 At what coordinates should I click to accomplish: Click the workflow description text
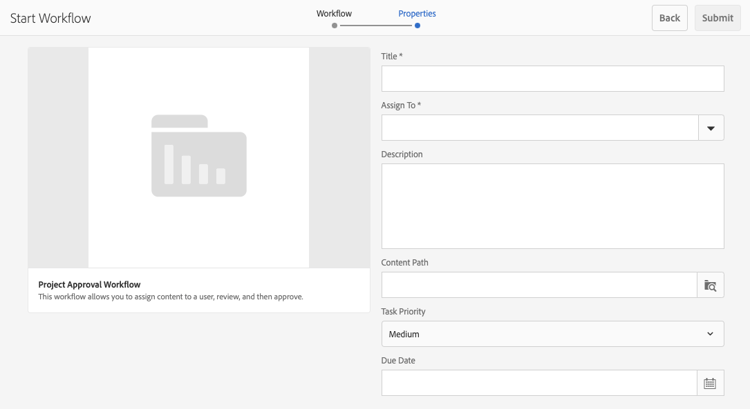(x=171, y=297)
